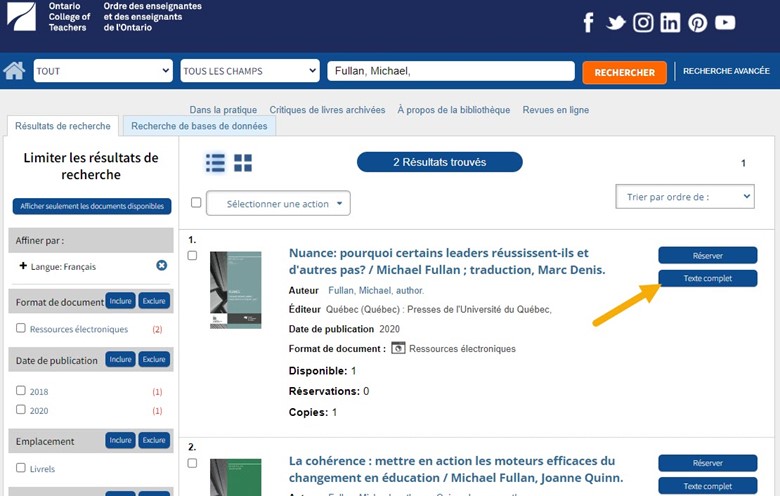Image resolution: width=780 pixels, height=496 pixels.
Task: Expand the Langue: Français plus icon
Action: click(x=23, y=266)
